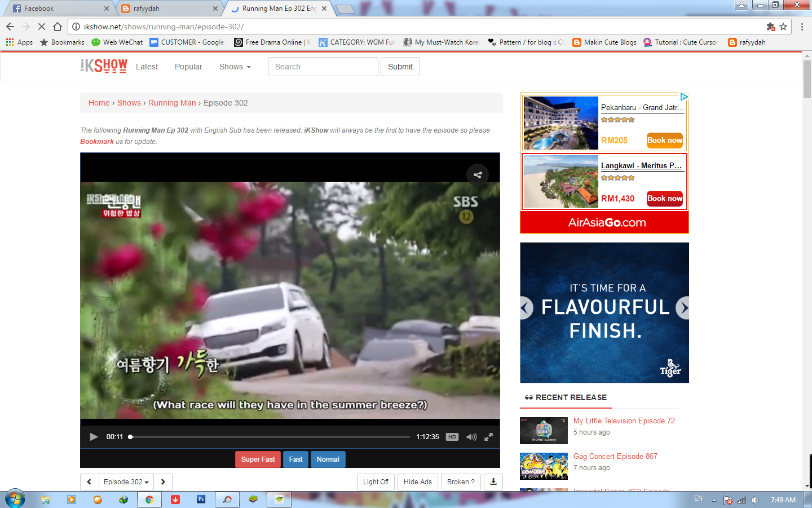Open the Chrome profile user icon

click(742, 5)
